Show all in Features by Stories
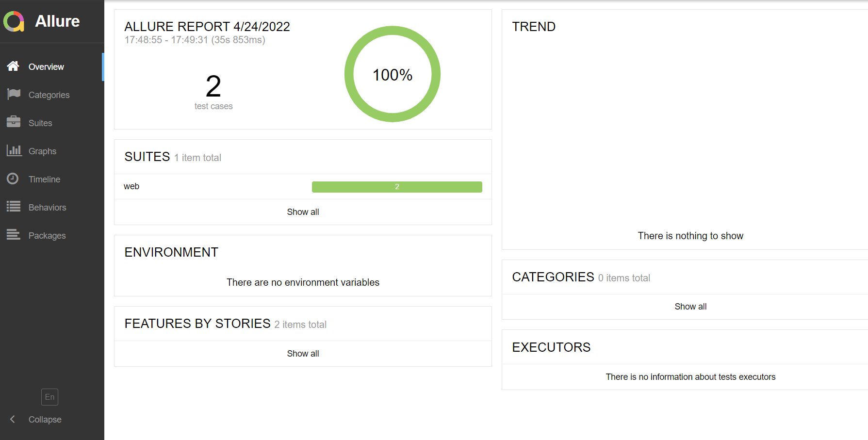 (303, 354)
